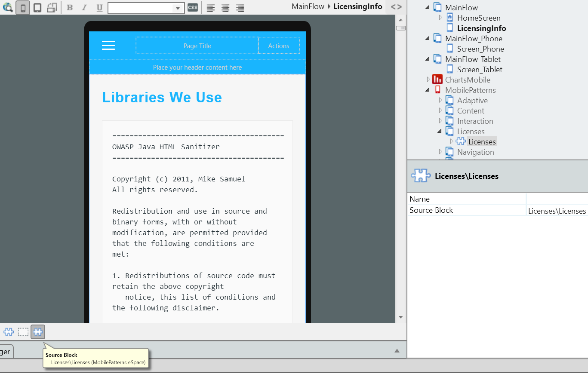
Task: Select the Actions placeholder
Action: coord(279,46)
